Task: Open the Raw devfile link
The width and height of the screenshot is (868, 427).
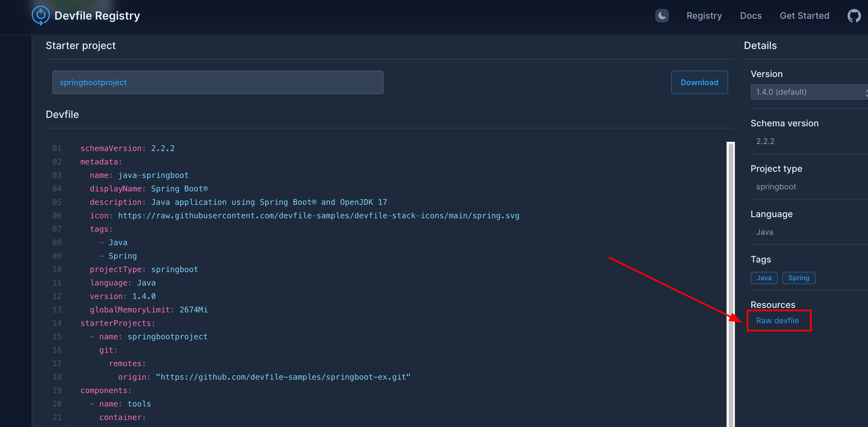Action: pyautogui.click(x=777, y=321)
